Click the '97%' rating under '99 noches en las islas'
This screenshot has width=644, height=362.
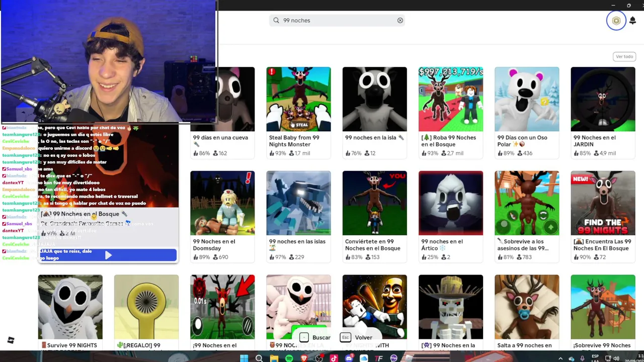click(277, 257)
